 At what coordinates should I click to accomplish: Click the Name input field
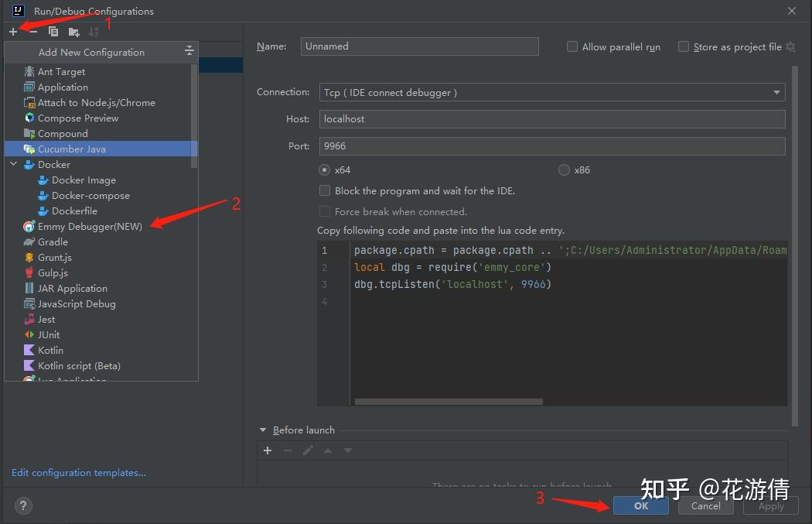point(419,46)
